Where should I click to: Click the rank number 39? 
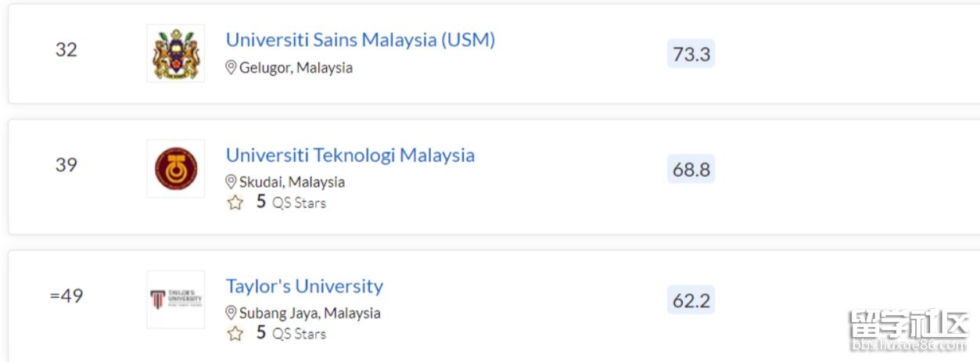(66, 165)
